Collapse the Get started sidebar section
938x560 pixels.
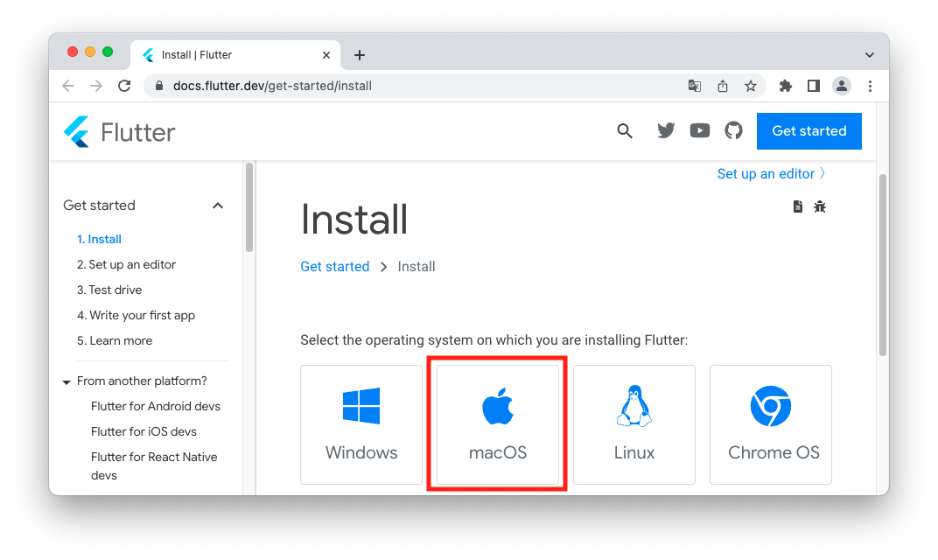(218, 206)
